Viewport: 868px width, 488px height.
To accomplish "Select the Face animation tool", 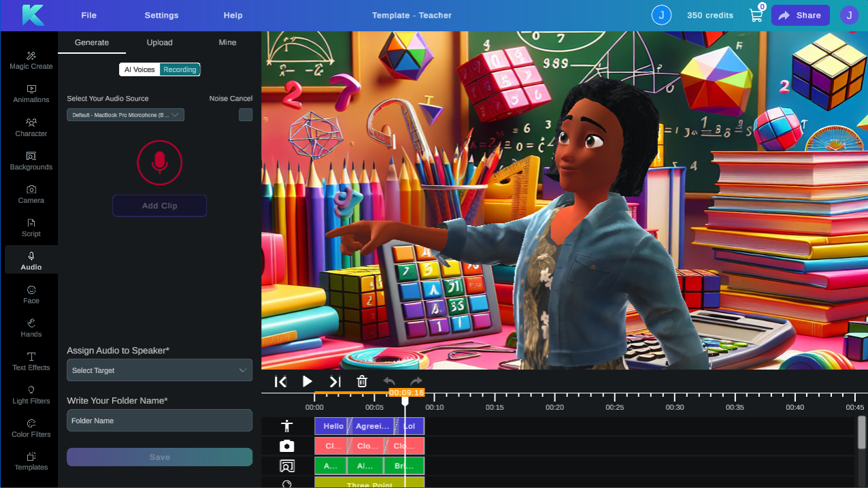I will 31,294.
